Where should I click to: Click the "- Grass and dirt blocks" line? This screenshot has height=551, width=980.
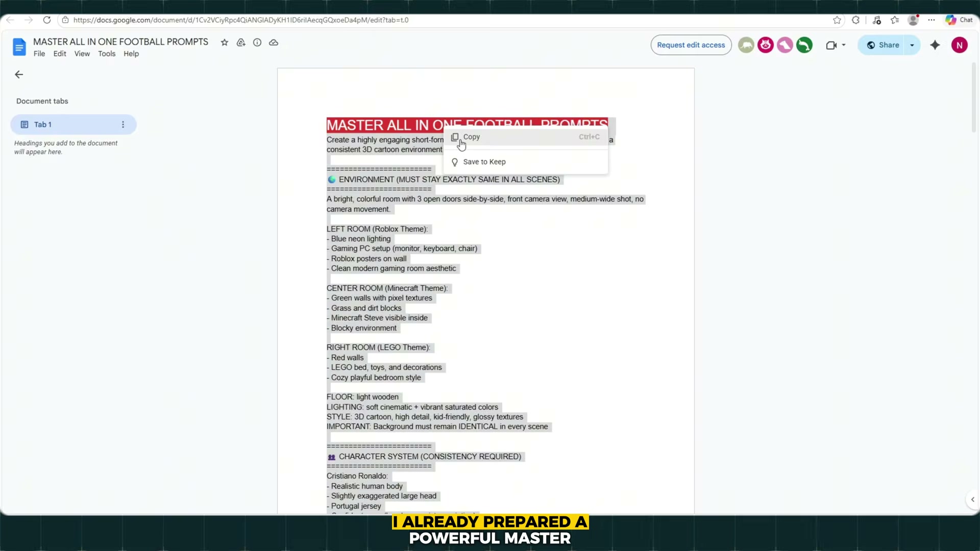click(x=364, y=308)
